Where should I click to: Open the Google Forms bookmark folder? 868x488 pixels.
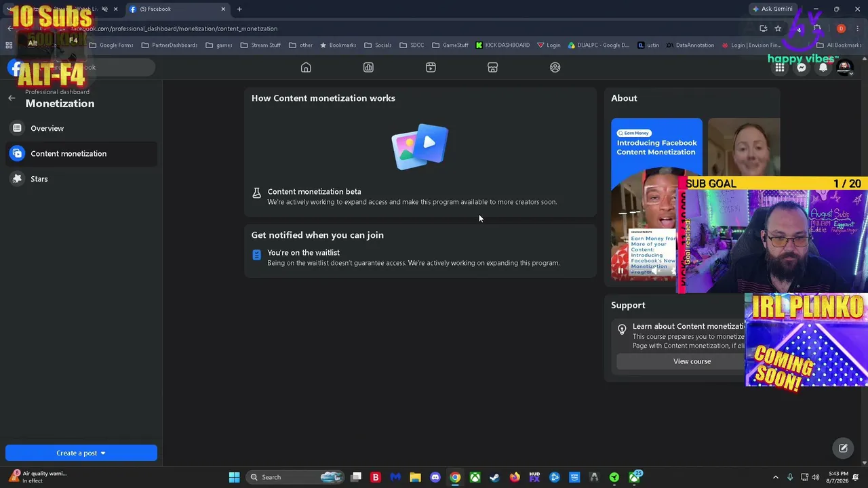pos(111,45)
